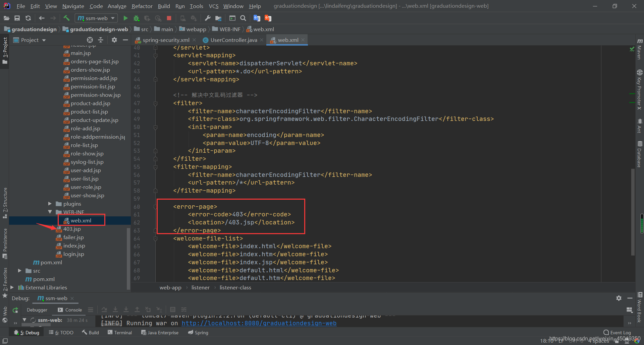Fold the filter block in gutter

coord(155,103)
